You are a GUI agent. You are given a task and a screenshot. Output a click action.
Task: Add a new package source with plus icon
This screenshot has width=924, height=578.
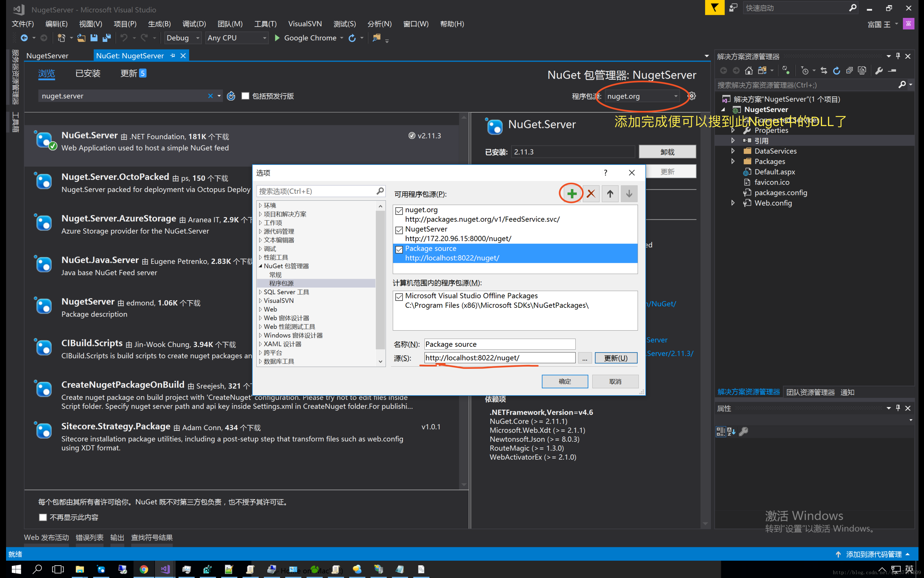(x=571, y=194)
